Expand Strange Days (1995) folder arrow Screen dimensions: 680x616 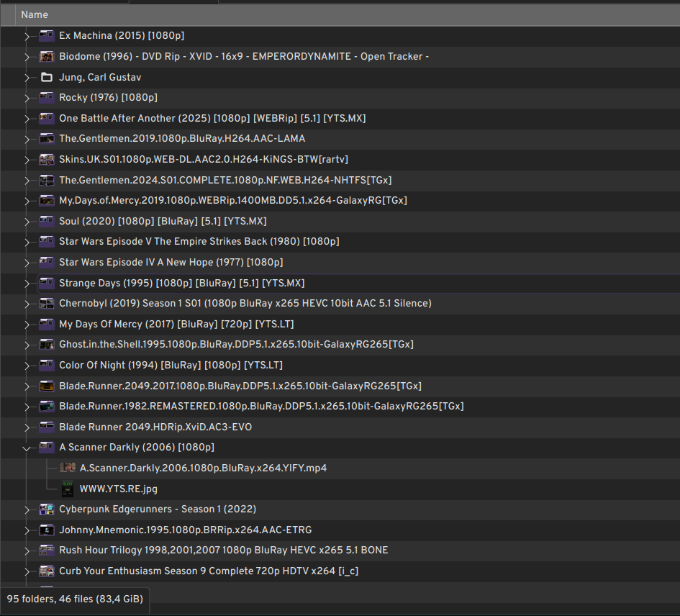pyautogui.click(x=27, y=284)
